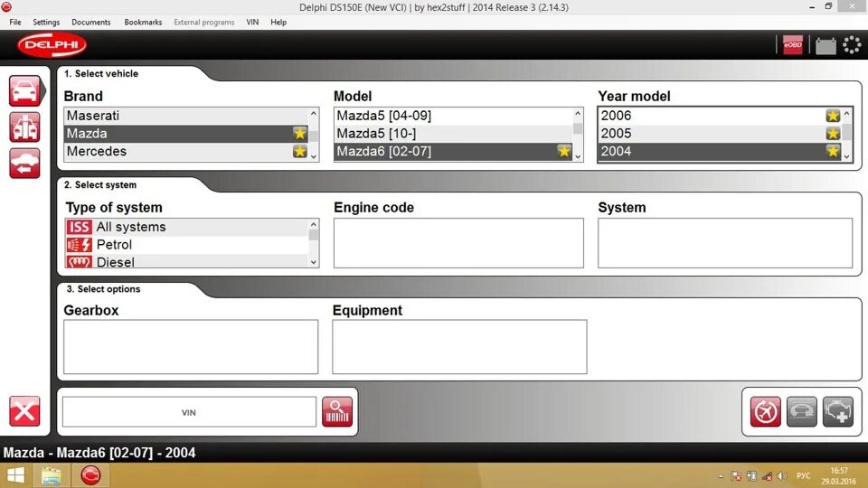This screenshot has height=488, width=868.
Task: Open the Documents menu
Action: (x=91, y=22)
